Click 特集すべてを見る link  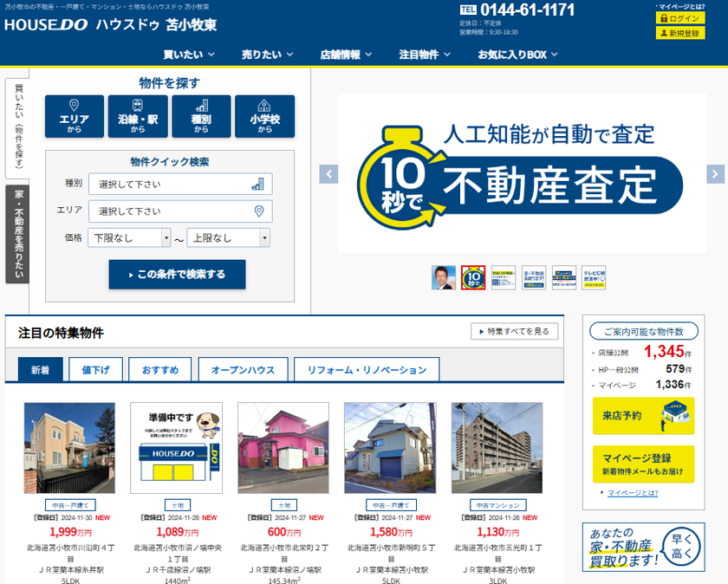[x=515, y=331]
